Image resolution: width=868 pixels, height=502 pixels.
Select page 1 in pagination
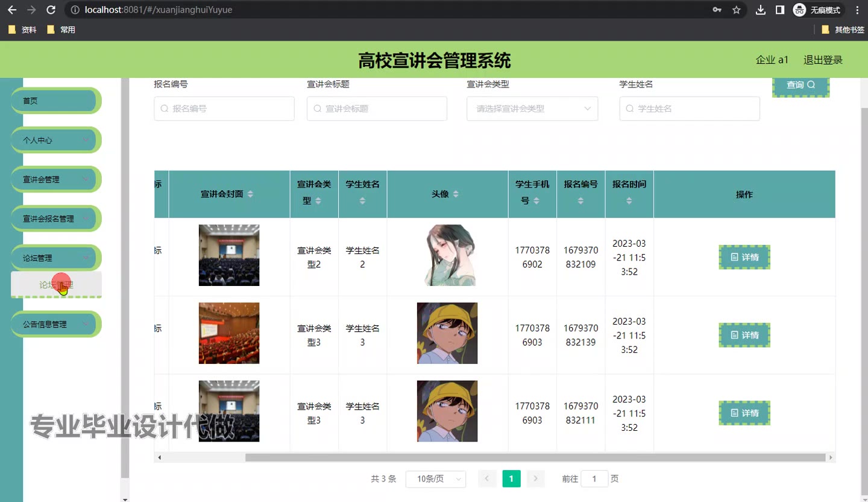pos(511,478)
